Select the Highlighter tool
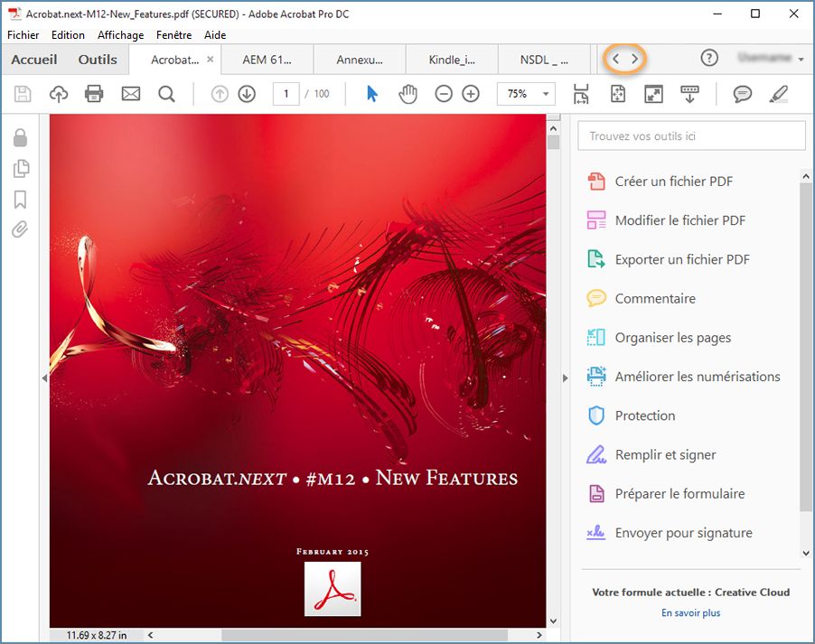The height and width of the screenshot is (644, 815). (778, 93)
